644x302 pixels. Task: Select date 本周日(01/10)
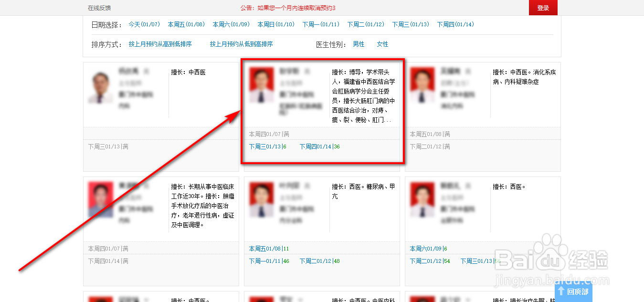pos(276,24)
